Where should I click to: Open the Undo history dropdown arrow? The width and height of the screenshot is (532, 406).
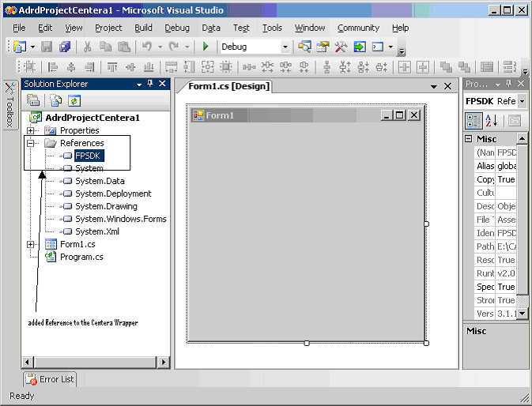[x=160, y=47]
